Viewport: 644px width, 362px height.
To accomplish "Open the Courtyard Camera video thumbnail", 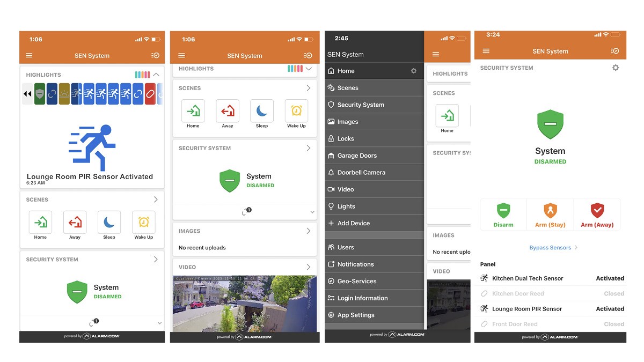I will pos(244,303).
